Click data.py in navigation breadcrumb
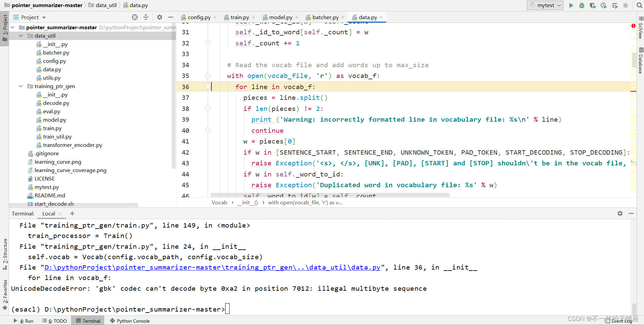This screenshot has width=644, height=325. click(x=135, y=5)
